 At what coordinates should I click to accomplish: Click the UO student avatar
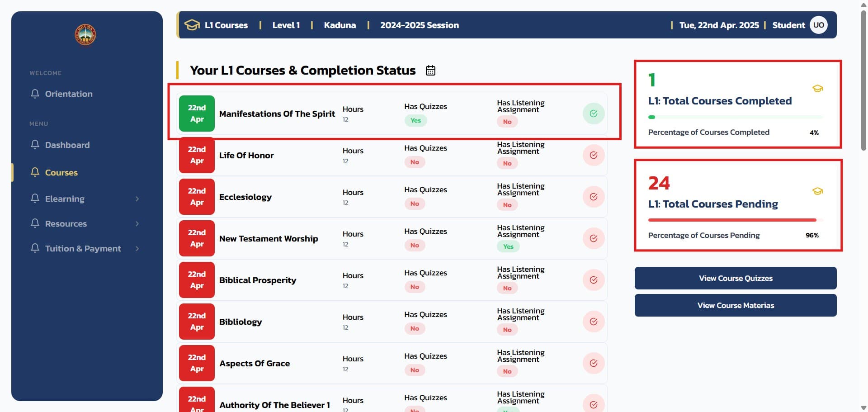point(818,25)
